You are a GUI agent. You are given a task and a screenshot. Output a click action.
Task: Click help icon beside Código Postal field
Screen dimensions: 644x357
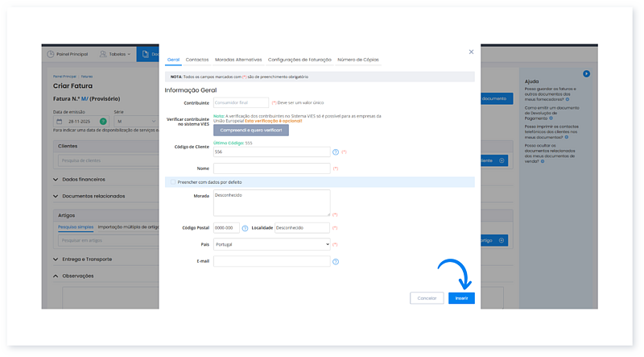245,228
